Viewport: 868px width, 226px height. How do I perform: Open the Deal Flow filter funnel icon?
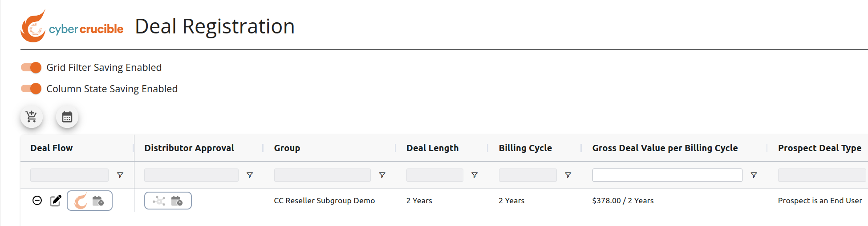point(120,175)
